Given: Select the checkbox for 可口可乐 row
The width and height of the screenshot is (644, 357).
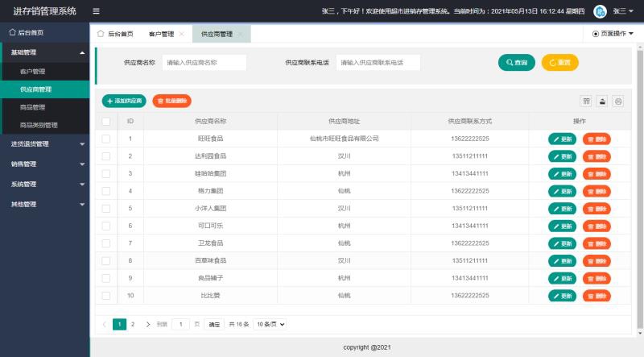Looking at the screenshot, I should coord(105,226).
